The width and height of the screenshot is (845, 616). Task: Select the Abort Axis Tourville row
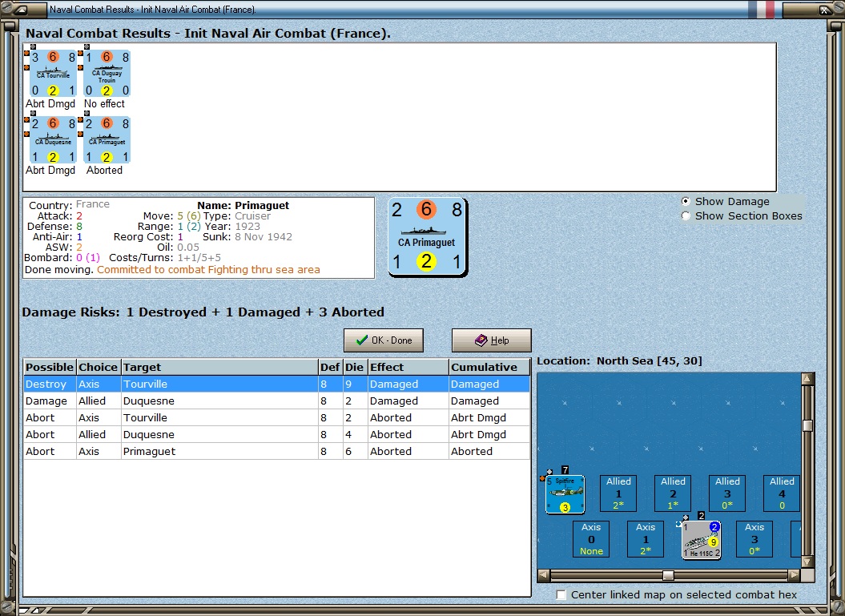(x=277, y=417)
